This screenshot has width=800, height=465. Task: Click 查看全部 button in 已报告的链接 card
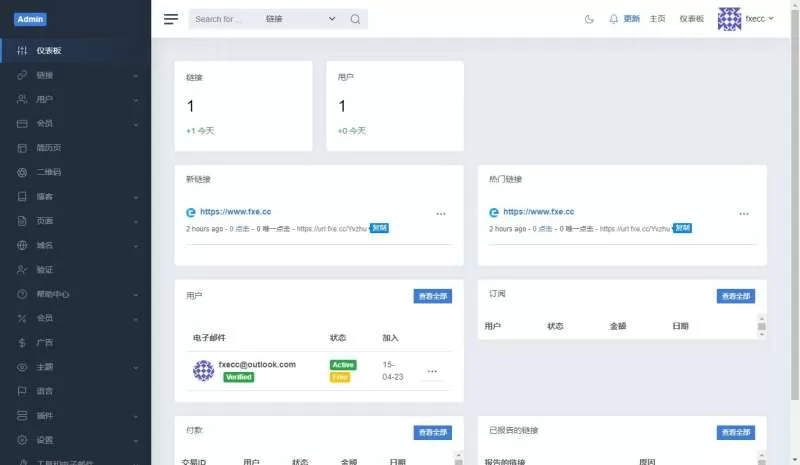736,432
